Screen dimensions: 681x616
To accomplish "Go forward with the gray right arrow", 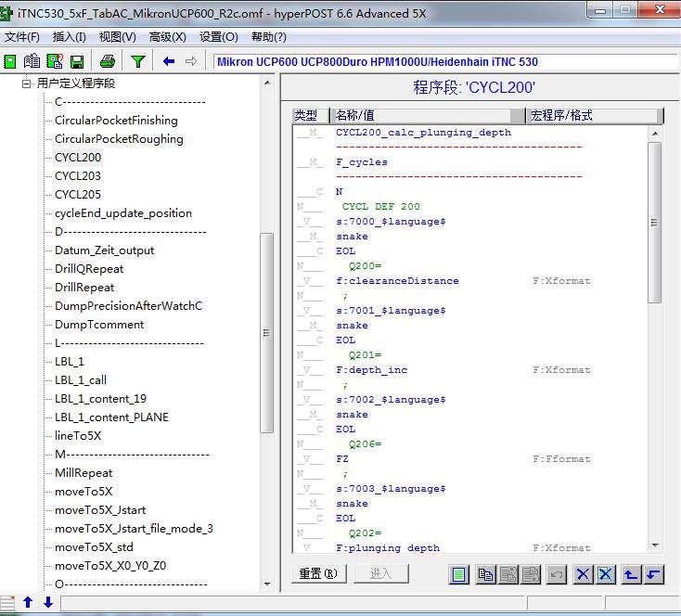I will 191,61.
